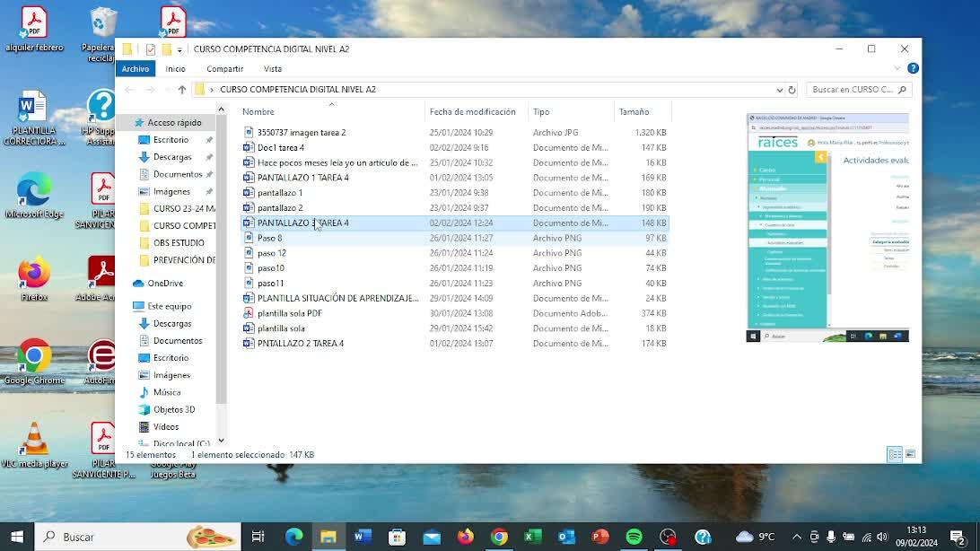Image resolution: width=980 pixels, height=551 pixels.
Task: Click the refresh button beside the address bar
Action: pos(792,90)
